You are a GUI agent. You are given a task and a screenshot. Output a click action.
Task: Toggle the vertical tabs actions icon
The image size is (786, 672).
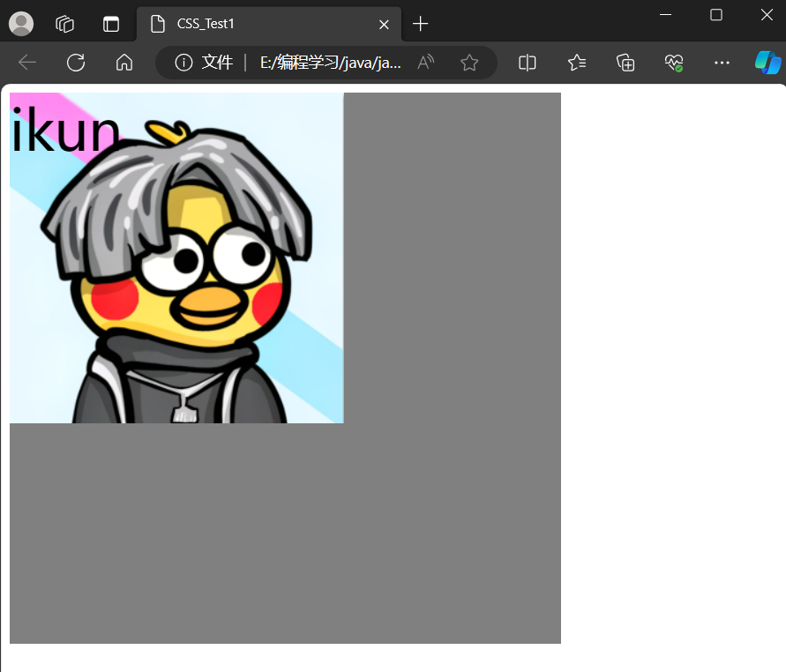click(x=111, y=24)
